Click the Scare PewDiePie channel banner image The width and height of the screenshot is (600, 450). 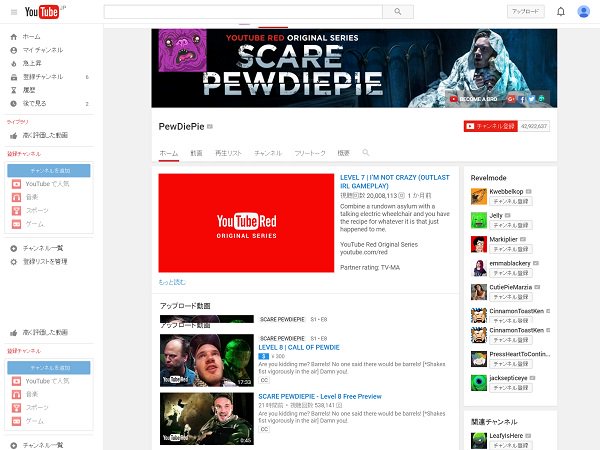[354, 68]
